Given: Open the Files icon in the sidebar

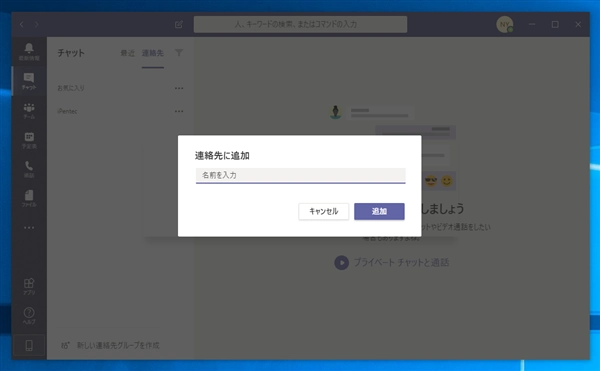Looking at the screenshot, I should coord(29,198).
